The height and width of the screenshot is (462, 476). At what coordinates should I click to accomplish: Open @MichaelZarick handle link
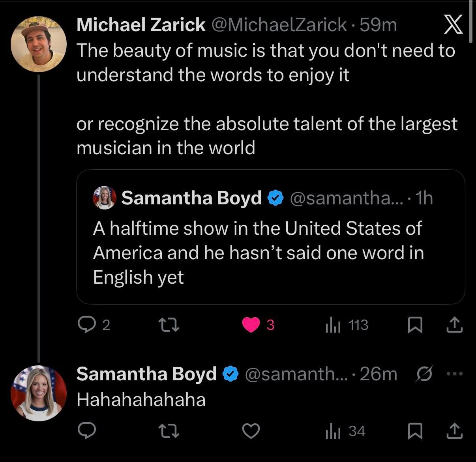279,25
